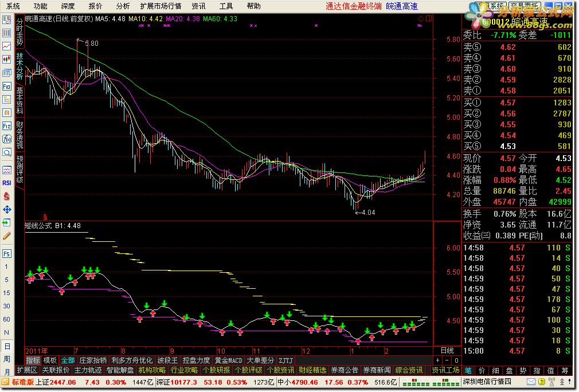Image resolution: width=579 pixels, height=392 pixels.
Task: Click the small window icon at chart top-right
Action: point(429,18)
